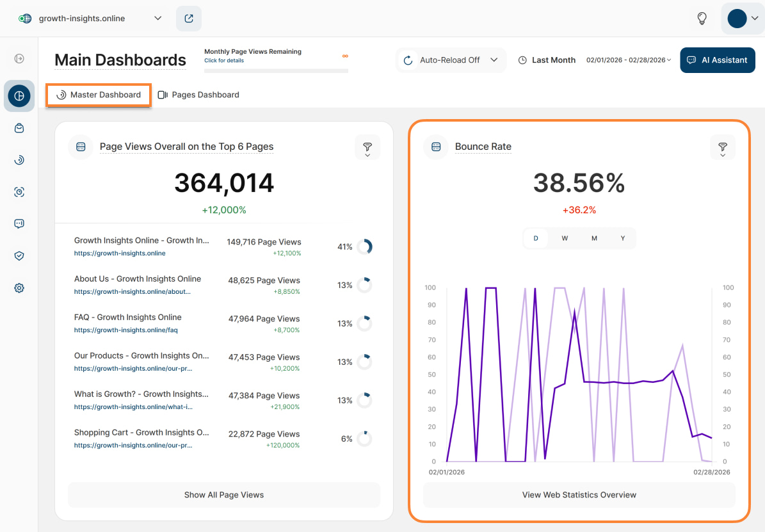Open the shield security sidebar icon
This screenshot has height=532, width=765.
19,256
